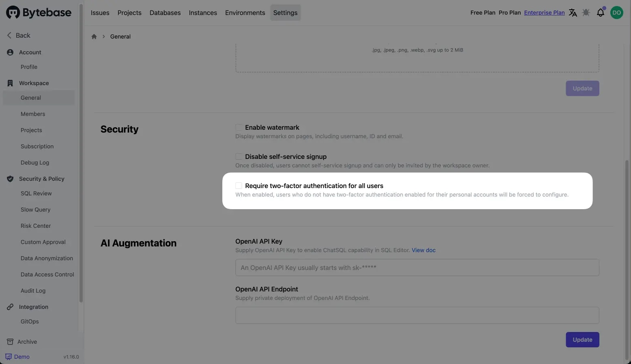Switch to the Settings tab
Screen dimensions: 631x364
285,13
